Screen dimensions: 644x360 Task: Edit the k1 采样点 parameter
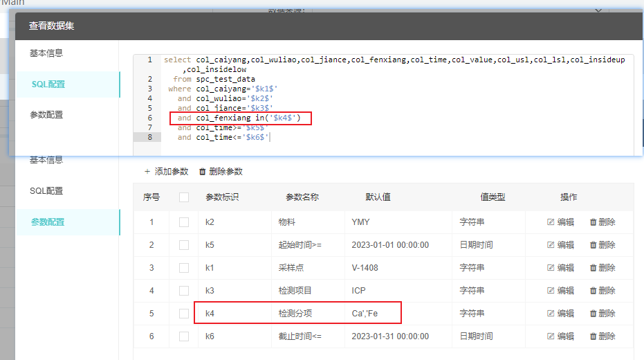(560, 267)
